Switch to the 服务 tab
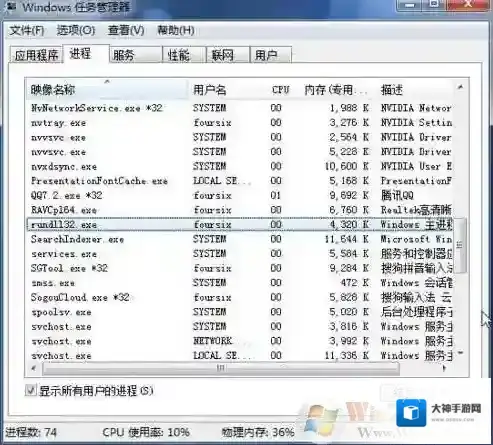 click(x=136, y=55)
